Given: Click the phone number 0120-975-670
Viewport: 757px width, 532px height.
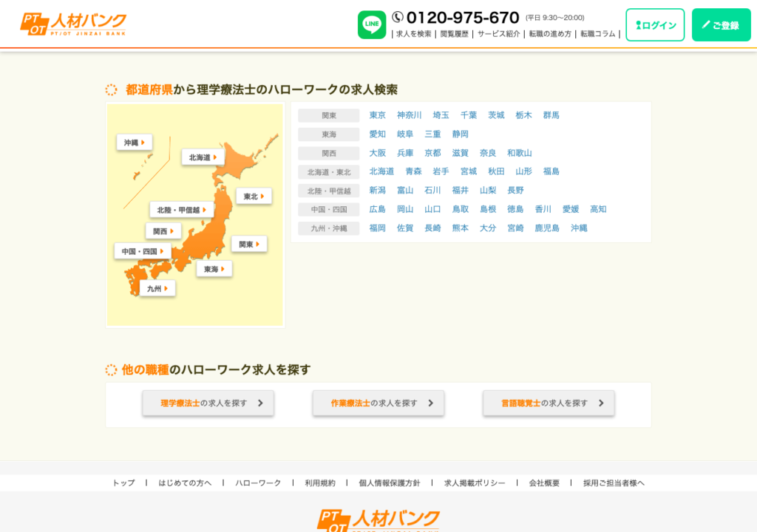Looking at the screenshot, I should (463, 18).
